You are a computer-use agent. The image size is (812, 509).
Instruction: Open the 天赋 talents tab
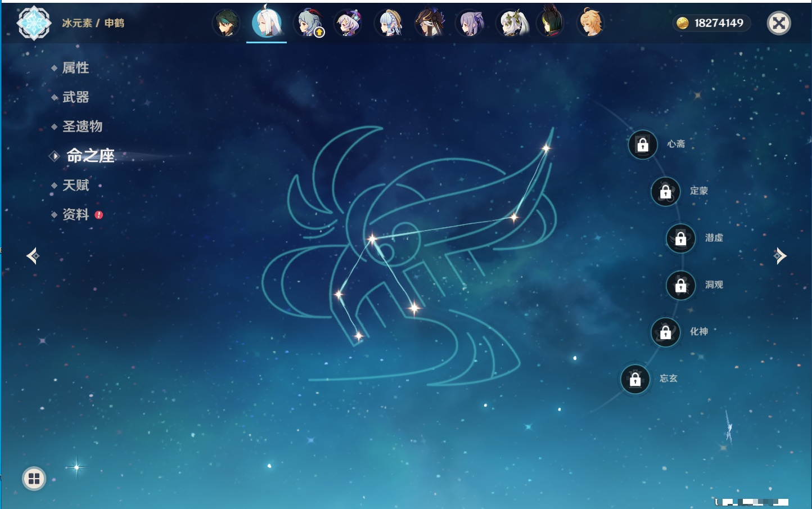(x=75, y=185)
